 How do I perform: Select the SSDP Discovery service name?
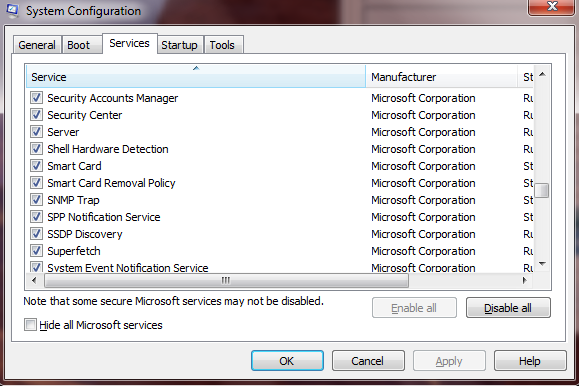click(85, 234)
